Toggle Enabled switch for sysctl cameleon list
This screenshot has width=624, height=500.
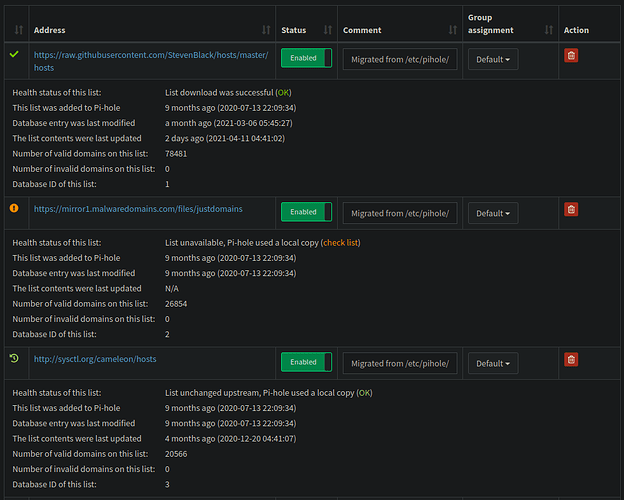[305, 362]
